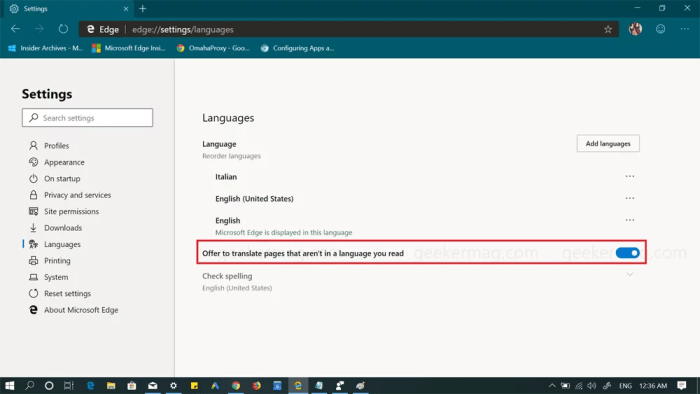Open more options for English (United States)
Image resolution: width=700 pixels, height=394 pixels.
[629, 198]
